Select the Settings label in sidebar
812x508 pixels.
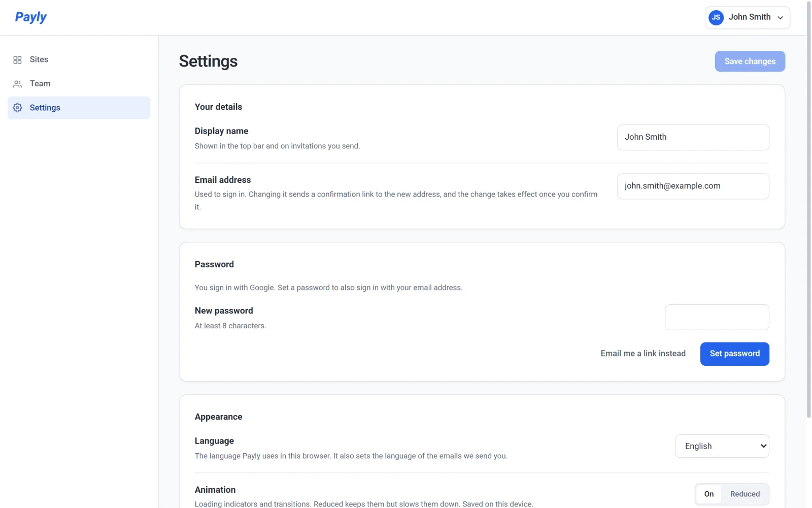coord(45,108)
